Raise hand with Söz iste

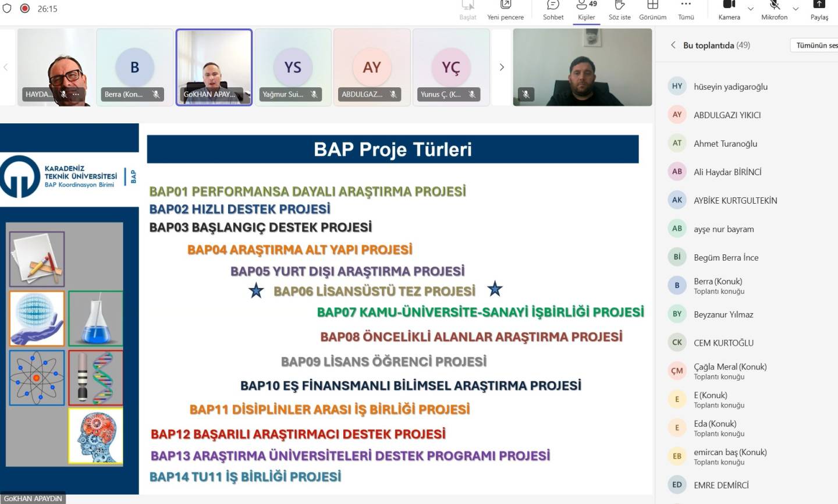point(619,7)
